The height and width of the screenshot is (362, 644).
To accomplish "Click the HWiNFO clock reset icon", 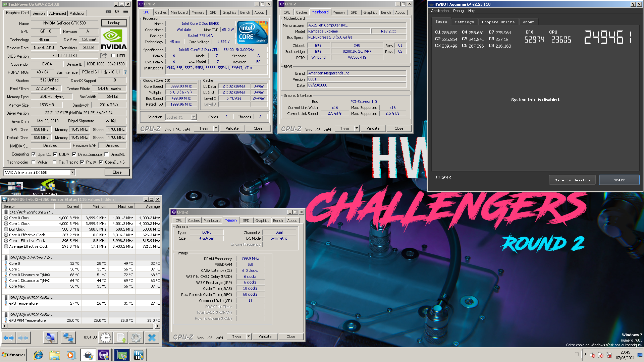I will point(105,338).
